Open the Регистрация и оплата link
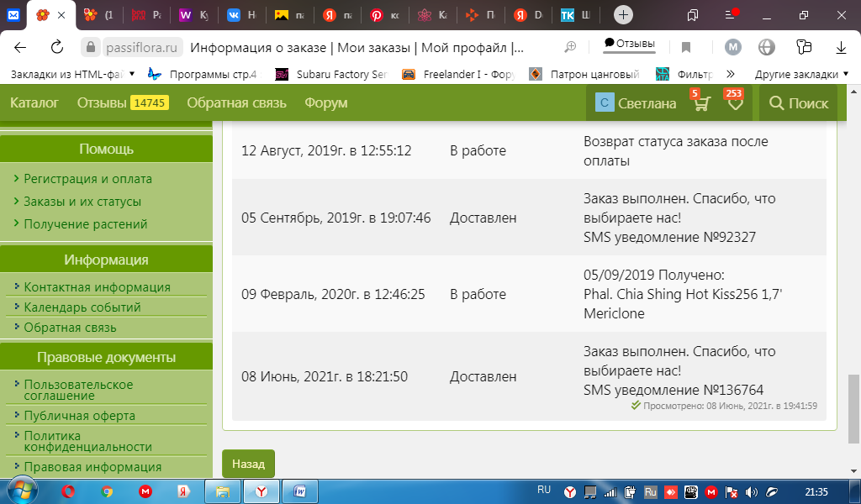This screenshot has width=861, height=504. point(87,179)
